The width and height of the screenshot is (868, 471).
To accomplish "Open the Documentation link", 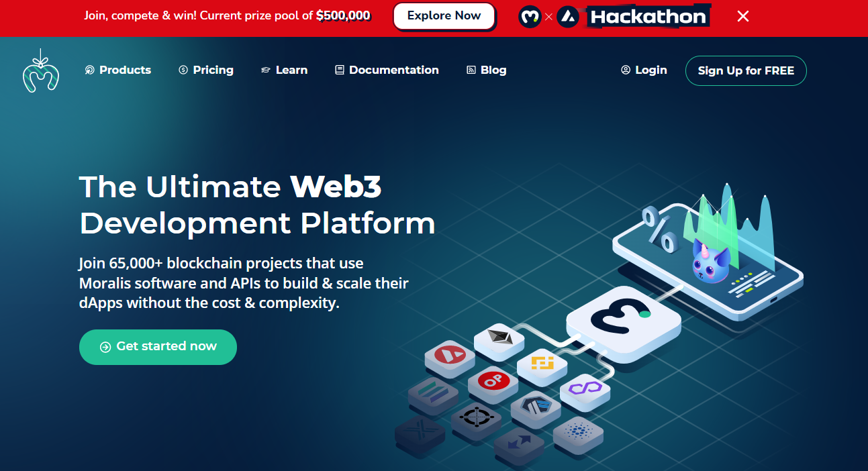I will pyautogui.click(x=387, y=70).
